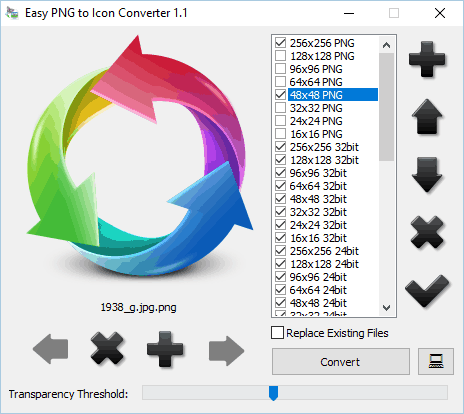Enable the 64x64 PNG format
The width and height of the screenshot is (464, 414).
[281, 82]
